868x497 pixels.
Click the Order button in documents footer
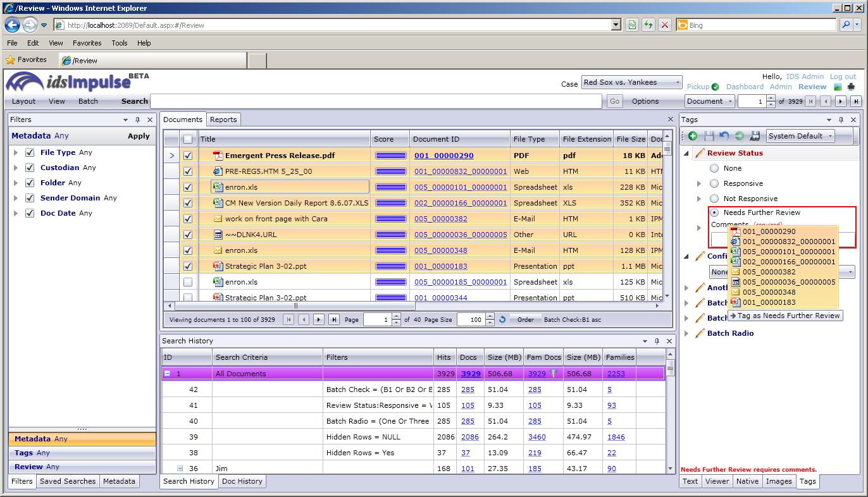pos(525,320)
